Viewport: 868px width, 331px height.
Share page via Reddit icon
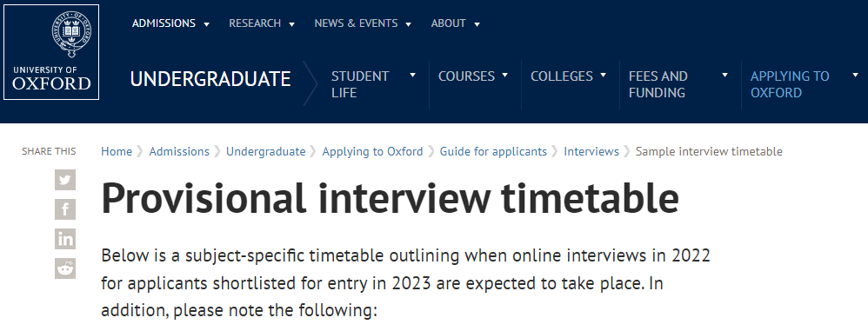[x=65, y=268]
